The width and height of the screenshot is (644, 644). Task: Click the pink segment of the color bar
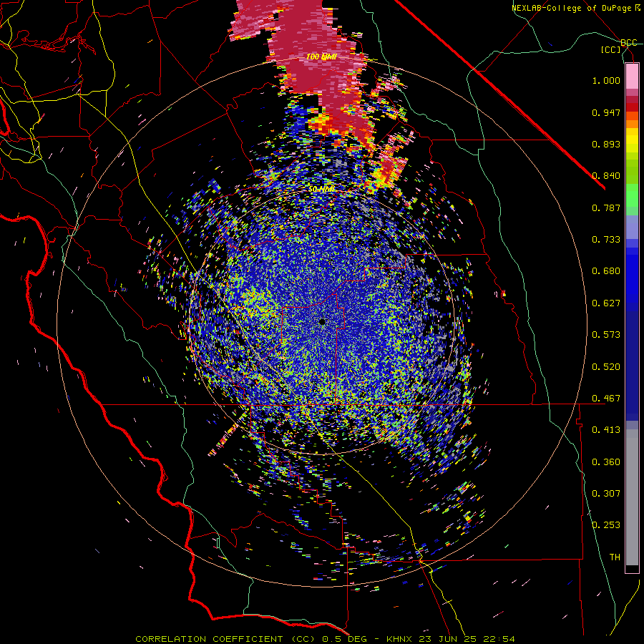coord(632,77)
